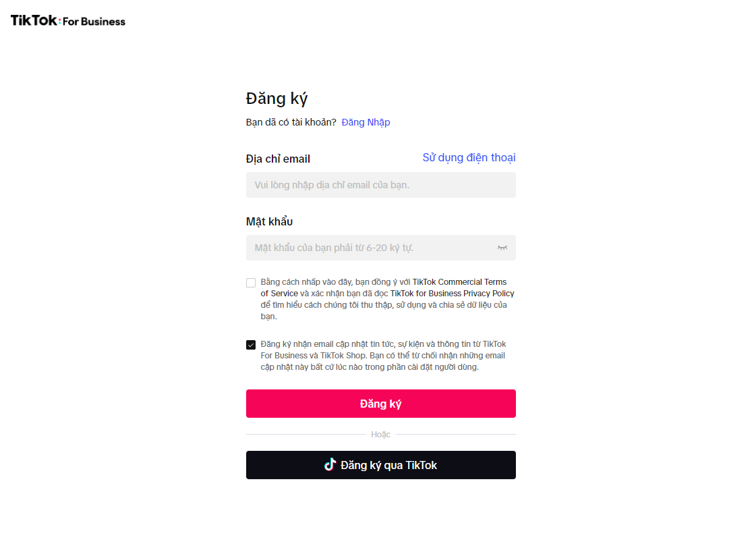The height and width of the screenshot is (546, 756).
Task: Open TikTok for Business Privacy Policy link
Action: [453, 294]
